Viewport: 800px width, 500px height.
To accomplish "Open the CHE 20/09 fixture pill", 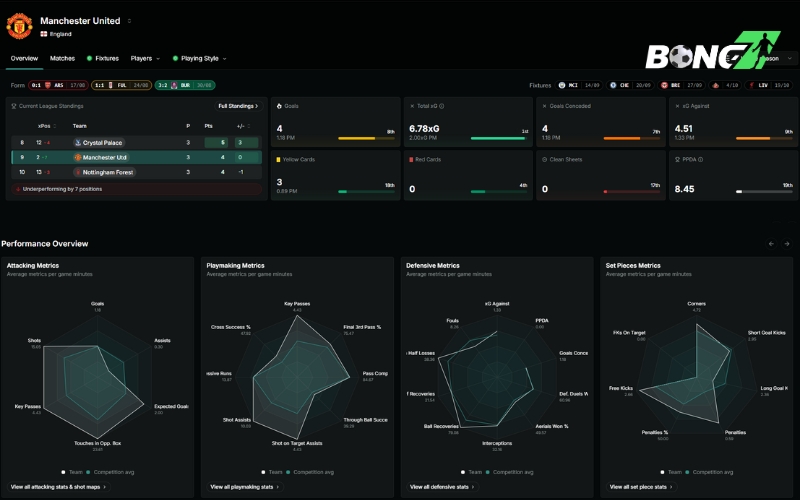I will 630,85.
